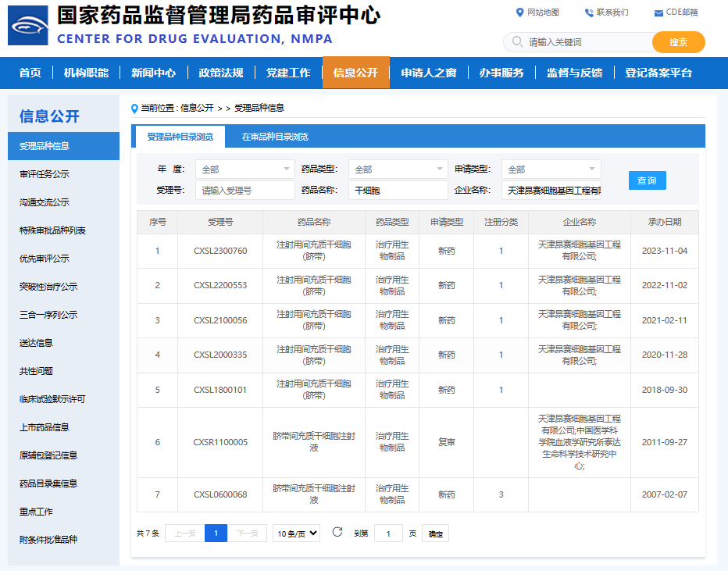Open 突破性治疗公示 in the sidebar
728x571 pixels.
click(48, 287)
